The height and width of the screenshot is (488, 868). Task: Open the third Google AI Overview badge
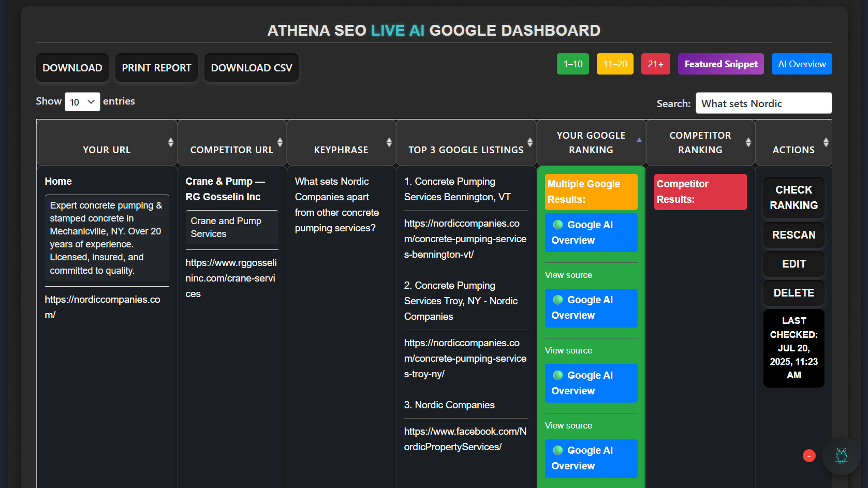click(x=591, y=383)
